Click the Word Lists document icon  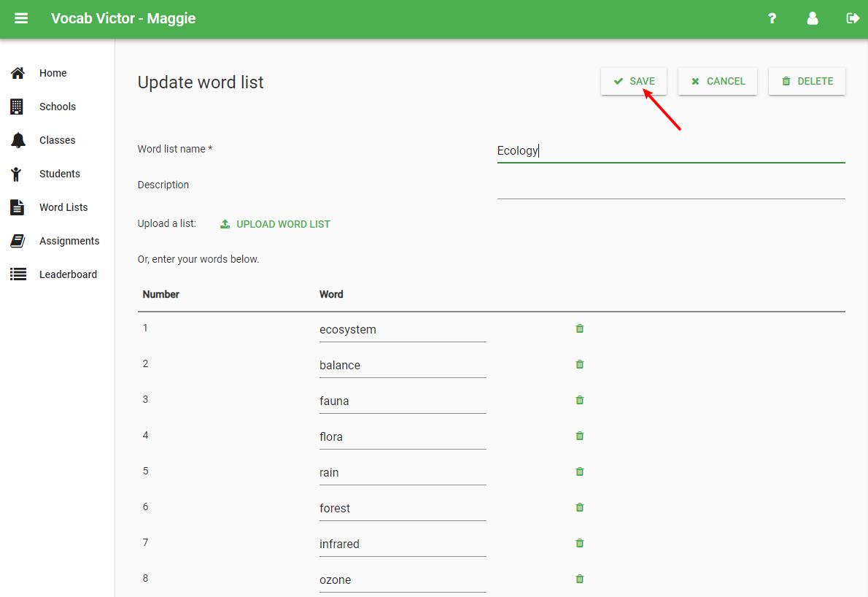[x=18, y=207]
